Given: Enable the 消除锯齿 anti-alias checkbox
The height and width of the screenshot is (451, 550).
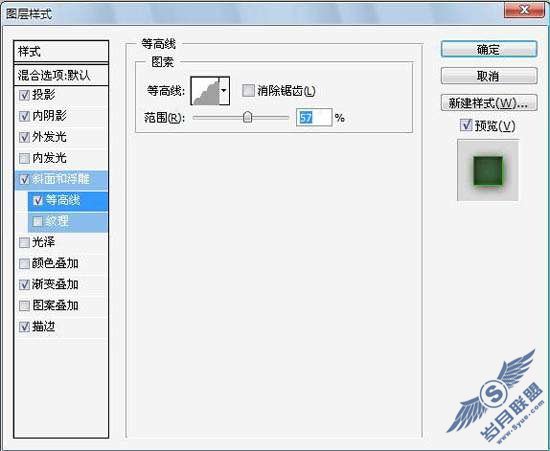Looking at the screenshot, I should 248,91.
